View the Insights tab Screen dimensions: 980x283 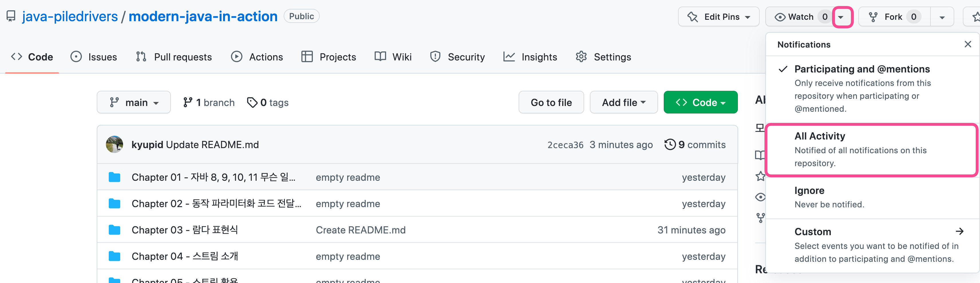pos(530,57)
